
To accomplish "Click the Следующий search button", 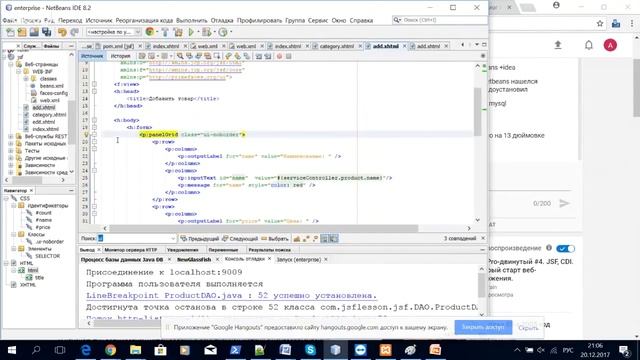I will click(240, 239).
